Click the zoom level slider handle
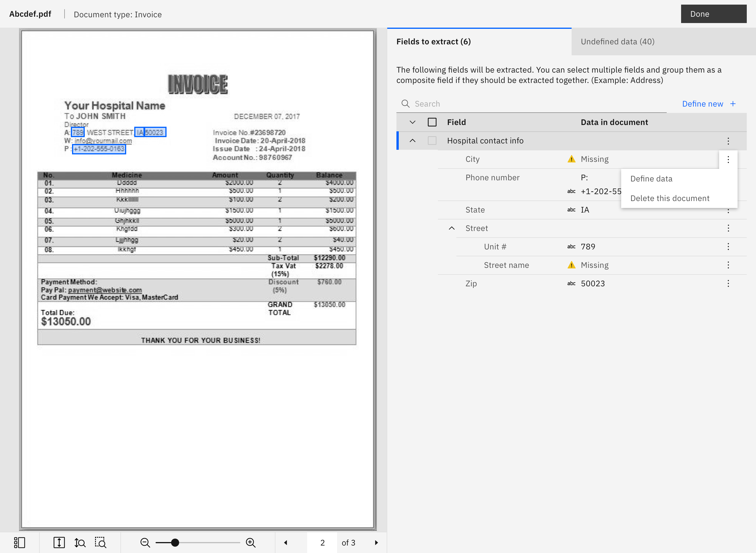Screen dimensions: 756x553 point(175,542)
